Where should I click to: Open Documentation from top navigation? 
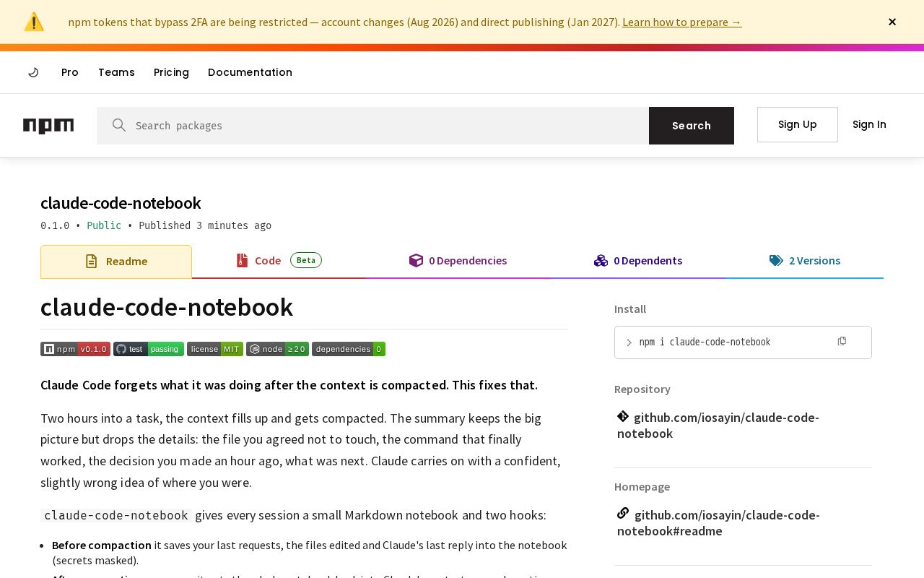250,72
